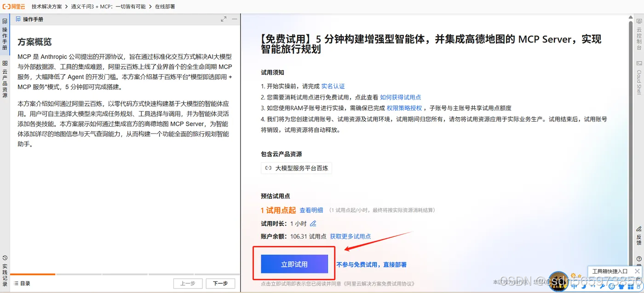Open 云控制台 in right sidebar

639,34
